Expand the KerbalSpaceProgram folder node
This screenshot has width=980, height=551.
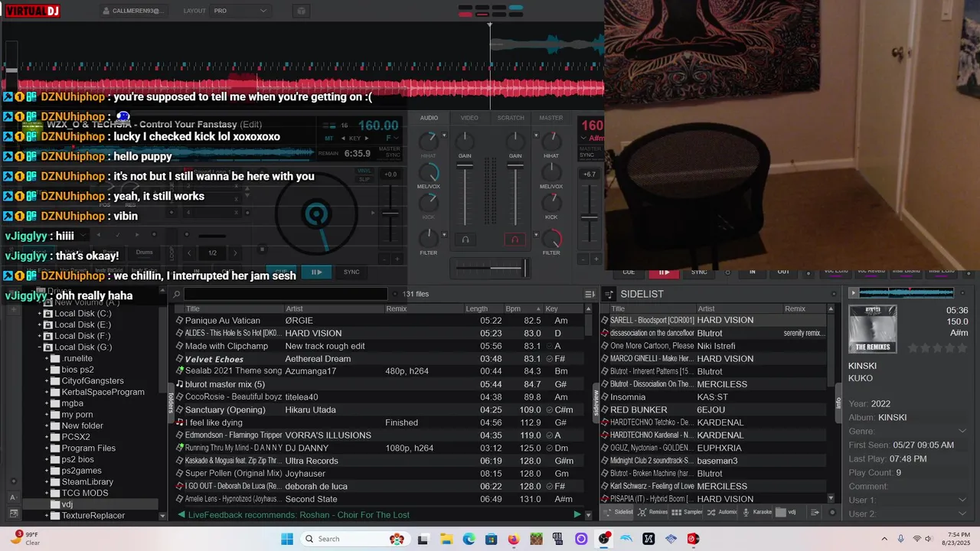[47, 392]
